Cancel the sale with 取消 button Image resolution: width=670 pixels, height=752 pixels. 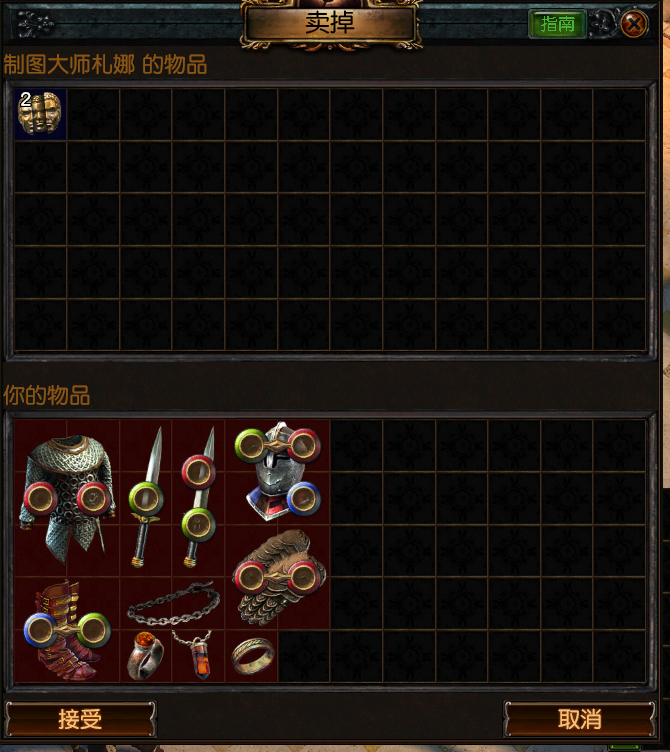(x=579, y=719)
